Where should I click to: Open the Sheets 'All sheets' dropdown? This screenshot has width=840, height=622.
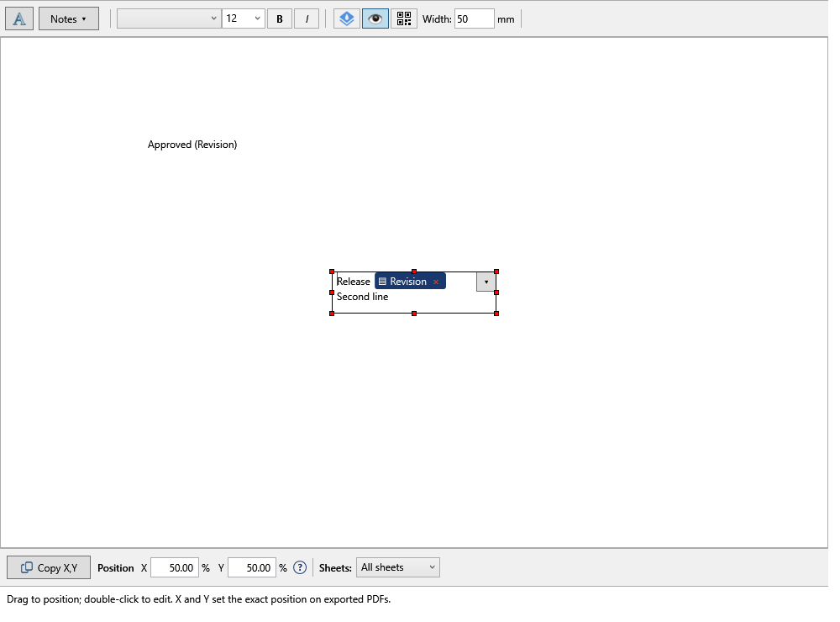click(x=397, y=567)
